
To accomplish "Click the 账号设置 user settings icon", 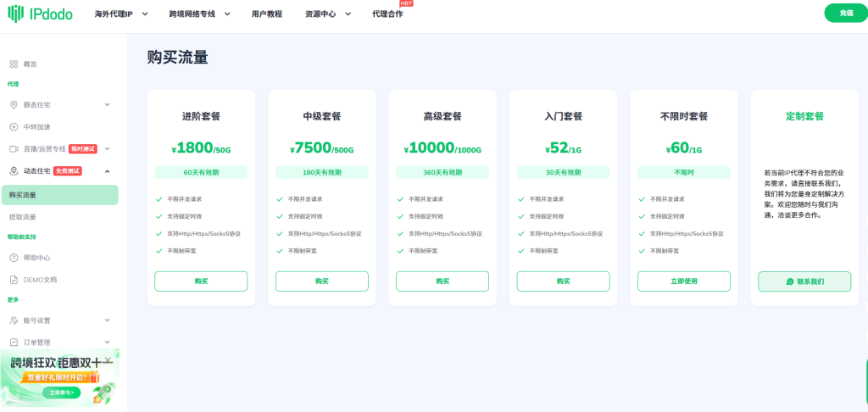I will [14, 320].
